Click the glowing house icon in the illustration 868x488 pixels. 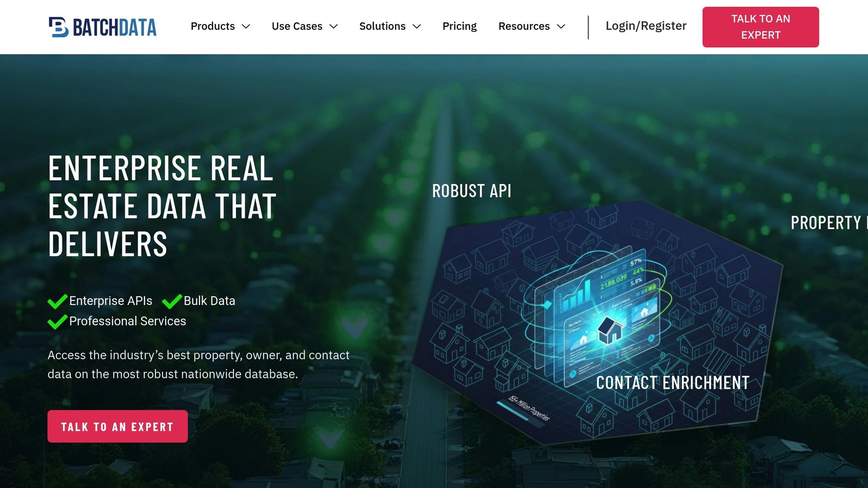click(x=610, y=330)
